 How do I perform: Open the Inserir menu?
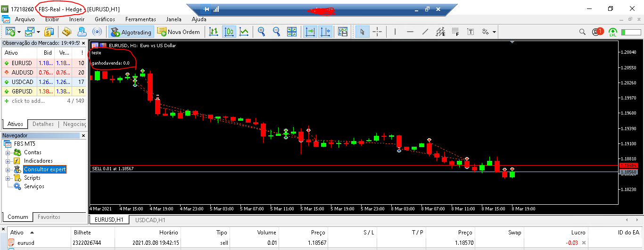[77, 19]
